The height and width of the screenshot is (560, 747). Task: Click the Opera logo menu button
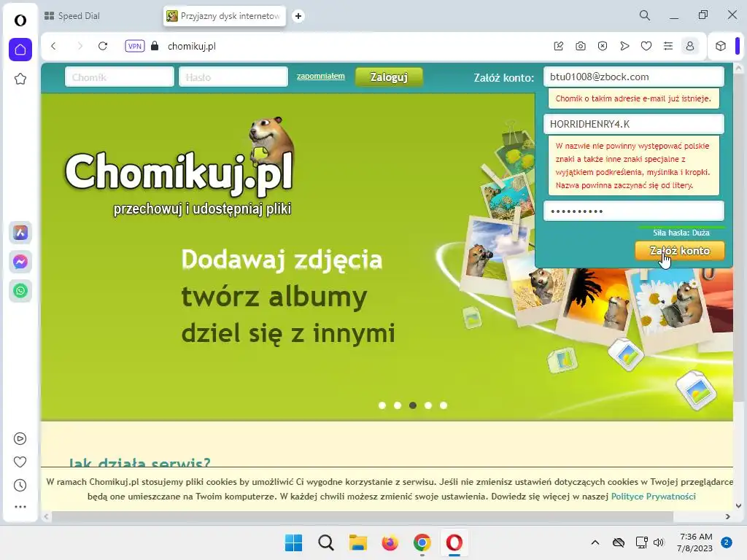[x=20, y=20]
